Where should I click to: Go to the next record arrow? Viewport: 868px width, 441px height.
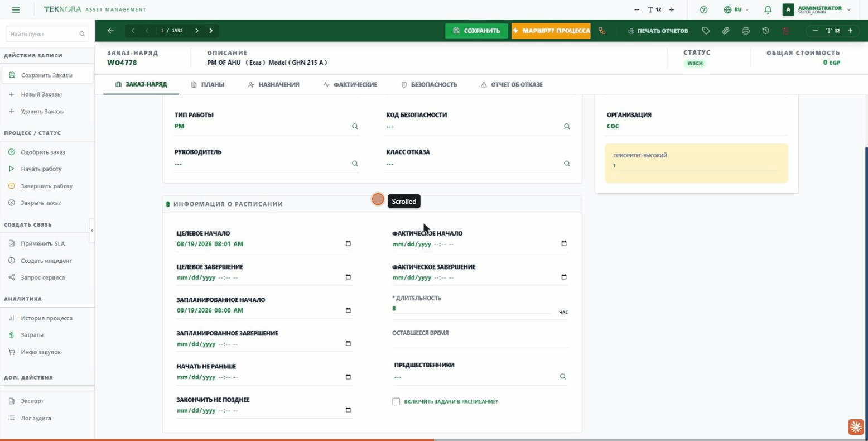pos(197,31)
